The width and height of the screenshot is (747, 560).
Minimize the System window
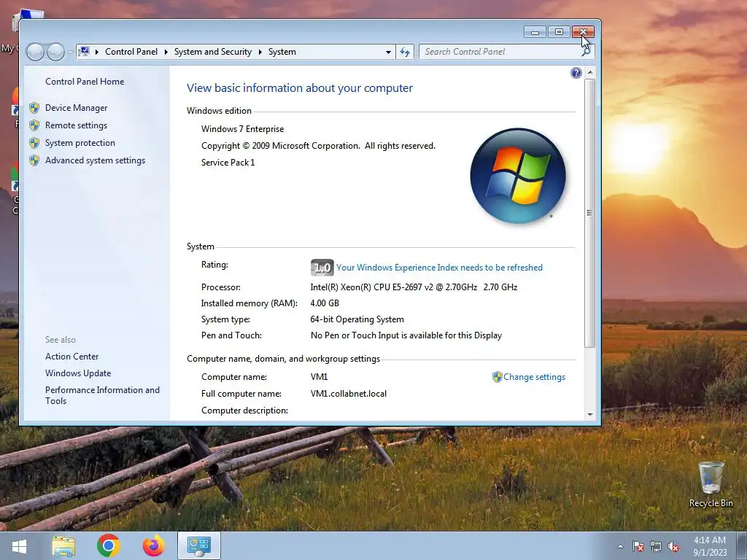point(535,32)
